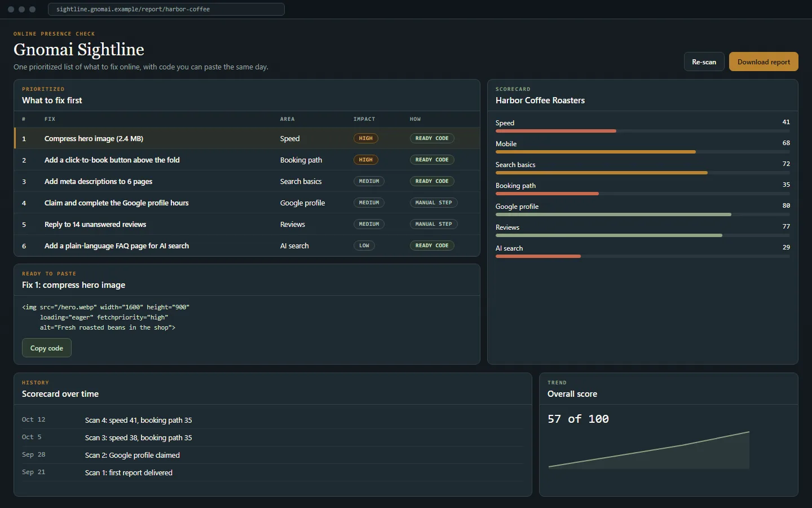The height and width of the screenshot is (508, 812).
Task: Copy the hero image code snippet
Action: pyautogui.click(x=47, y=348)
